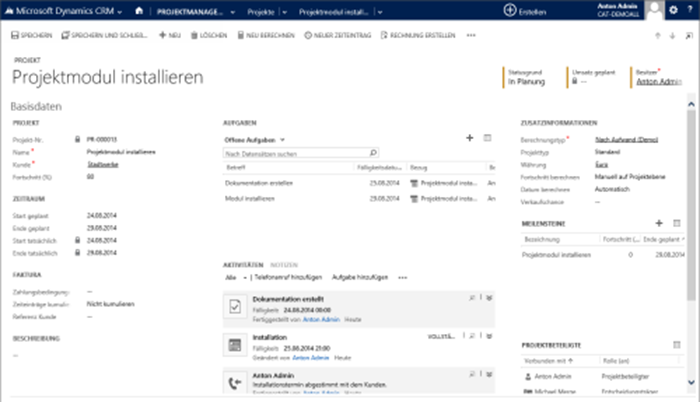Click the search icon in Aufgaben search box
The width and height of the screenshot is (700, 402).
click(373, 154)
